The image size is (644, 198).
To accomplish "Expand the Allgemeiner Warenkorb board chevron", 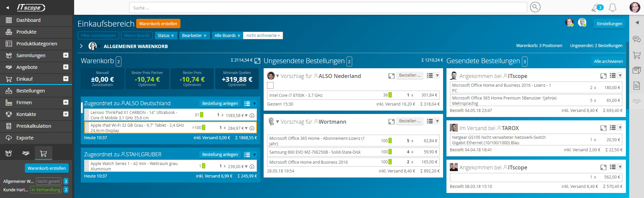I will (81, 46).
